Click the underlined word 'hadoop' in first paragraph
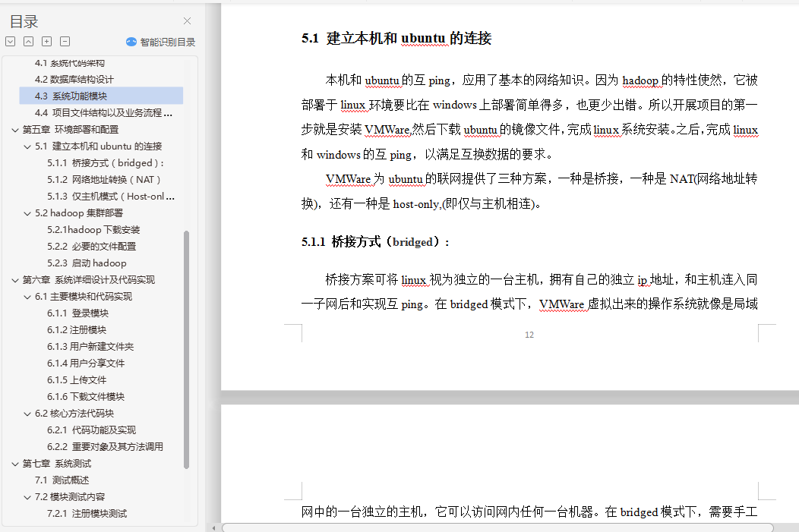This screenshot has height=532, width=799. pyautogui.click(x=640, y=80)
